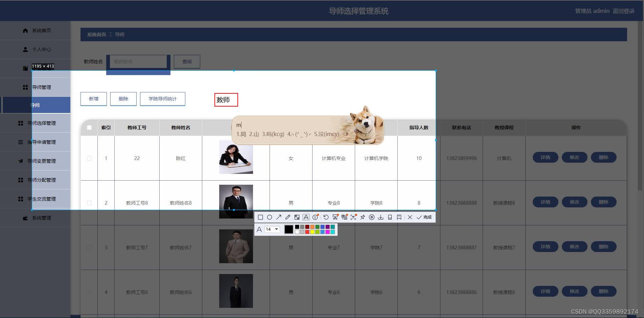The image size is (644, 318).
Task: Select the mosaic blur tool
Action: tap(297, 217)
